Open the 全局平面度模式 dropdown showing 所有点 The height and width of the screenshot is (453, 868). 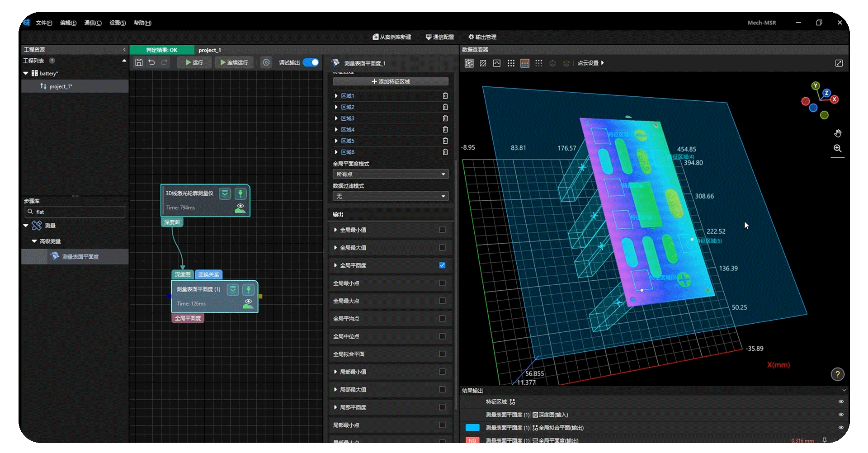point(391,174)
